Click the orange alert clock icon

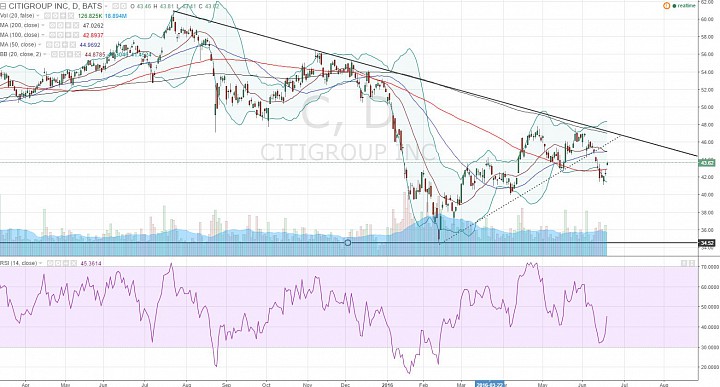pos(666,6)
